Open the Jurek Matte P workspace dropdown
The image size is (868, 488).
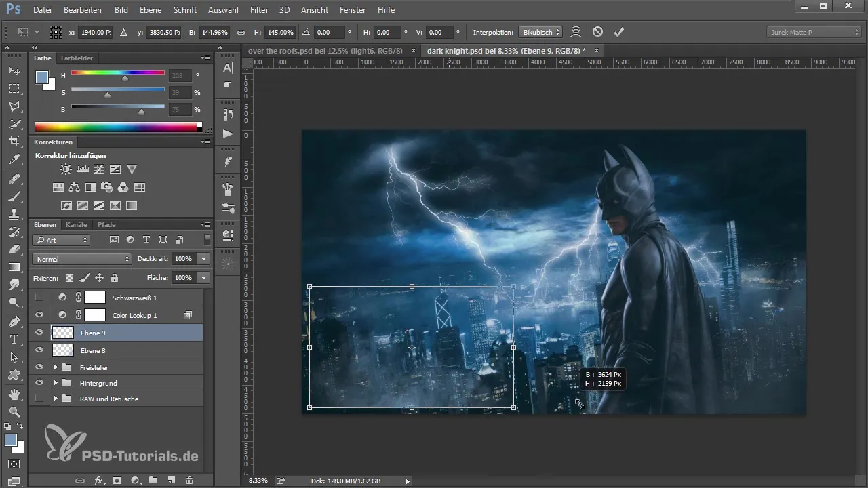point(814,32)
